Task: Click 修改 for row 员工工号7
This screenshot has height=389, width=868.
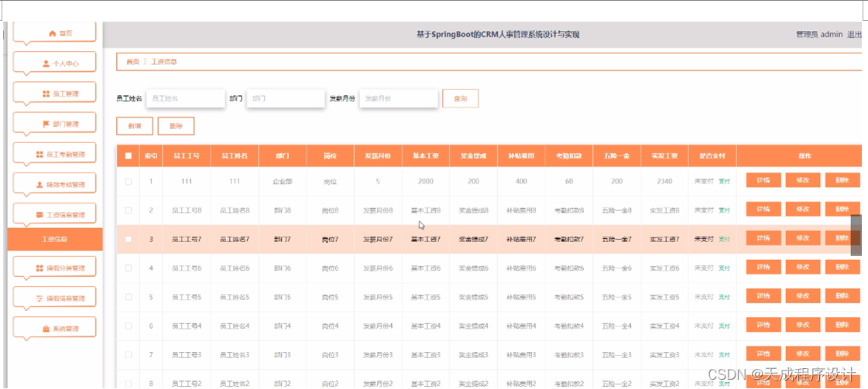Action: pos(803,238)
